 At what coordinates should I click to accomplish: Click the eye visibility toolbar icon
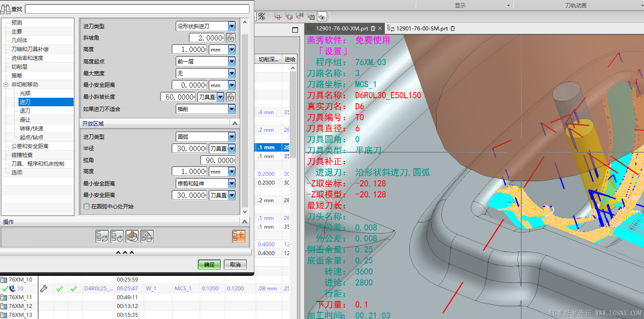322,17
